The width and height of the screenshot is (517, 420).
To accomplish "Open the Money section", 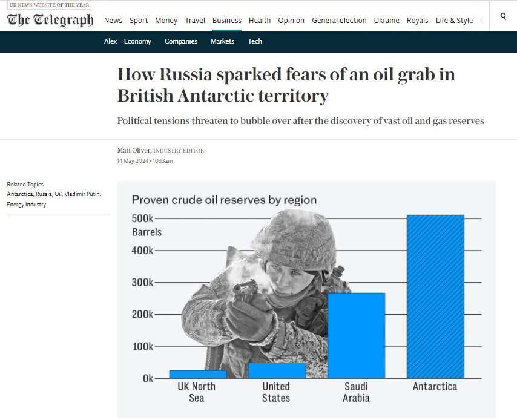I will coord(166,21).
